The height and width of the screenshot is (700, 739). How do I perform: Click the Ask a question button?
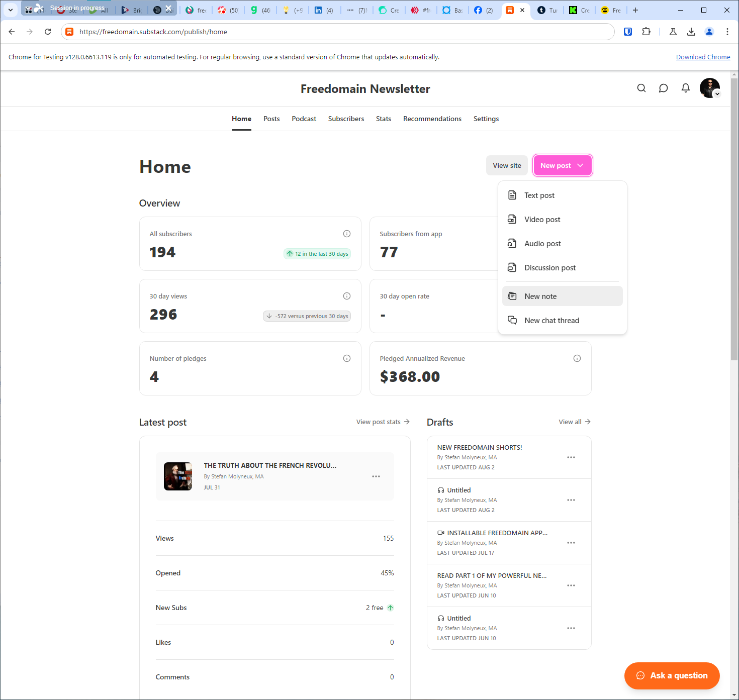tap(672, 676)
